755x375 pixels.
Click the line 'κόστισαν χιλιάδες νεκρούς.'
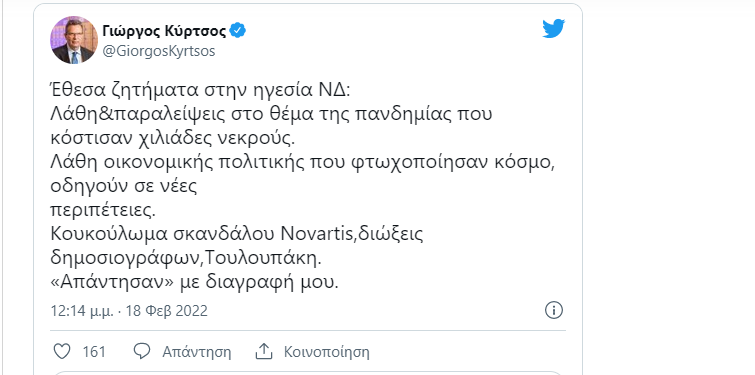172,138
